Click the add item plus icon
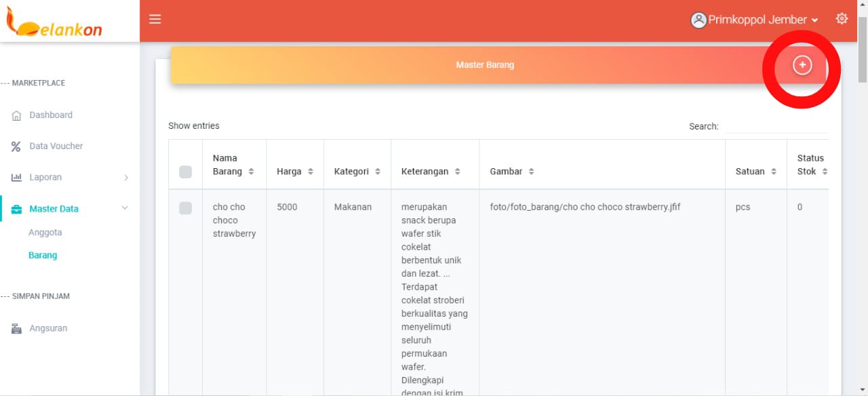The image size is (868, 396). tap(802, 65)
